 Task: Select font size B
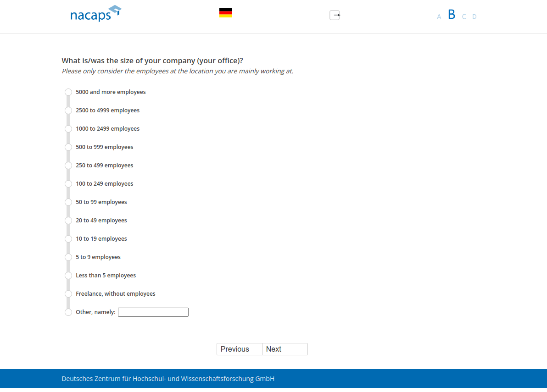pos(452,15)
